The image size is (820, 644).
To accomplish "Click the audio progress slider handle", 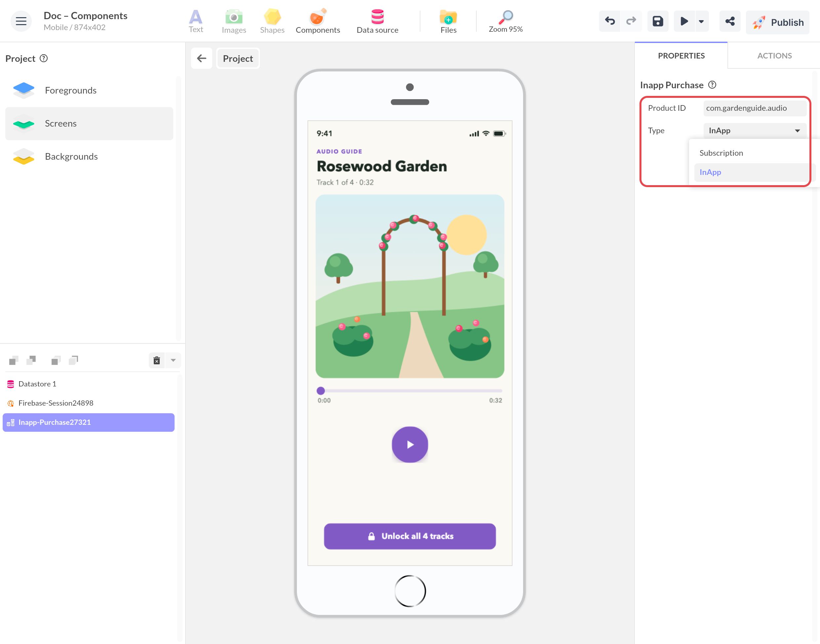I will tap(320, 391).
